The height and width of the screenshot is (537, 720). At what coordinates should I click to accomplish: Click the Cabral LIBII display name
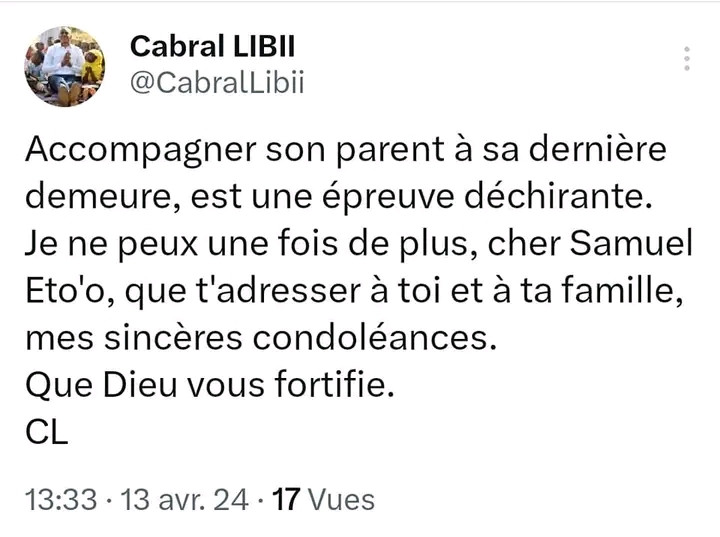[212, 46]
